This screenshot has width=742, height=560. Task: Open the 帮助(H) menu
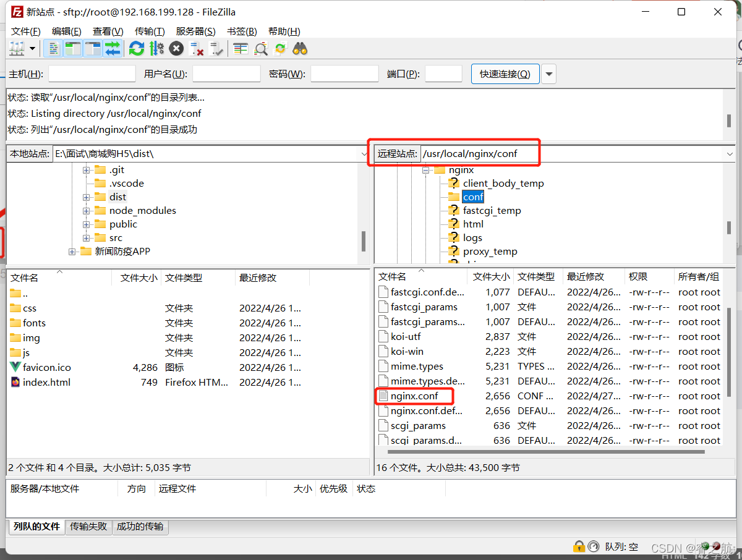pyautogui.click(x=284, y=32)
